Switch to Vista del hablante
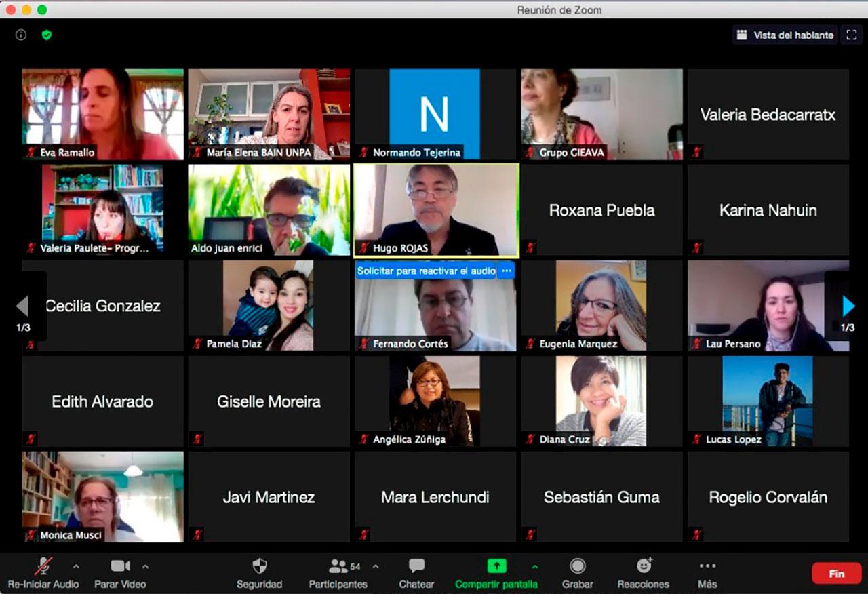Image resolution: width=868 pixels, height=594 pixels. 785,35
